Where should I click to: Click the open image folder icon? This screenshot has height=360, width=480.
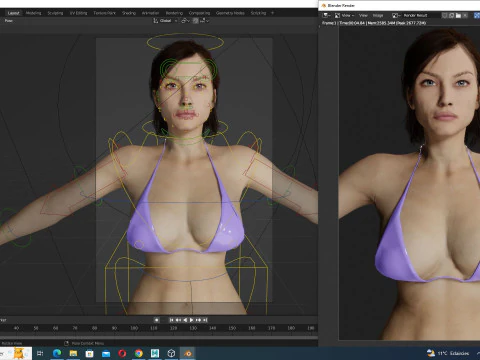[458, 15]
